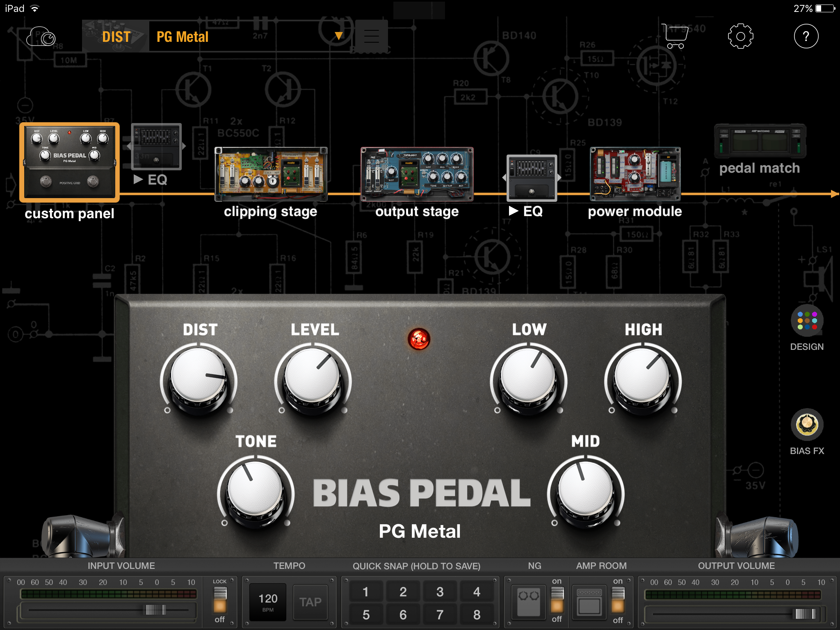
Task: Toggle the red pedal LED light
Action: [419, 339]
